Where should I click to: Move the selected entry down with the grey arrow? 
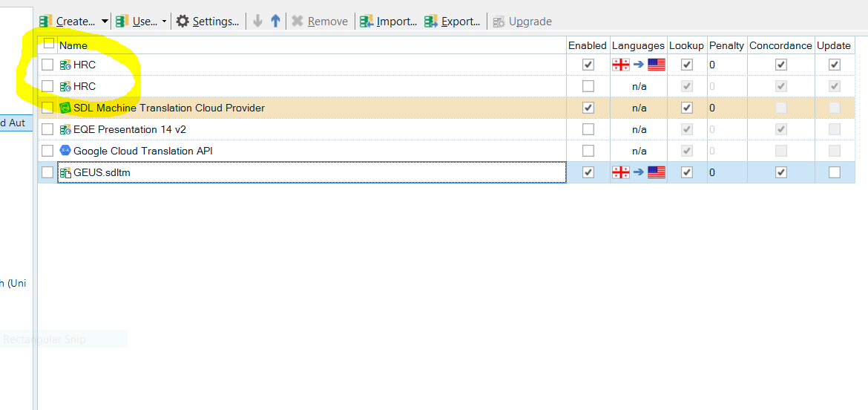pos(257,22)
